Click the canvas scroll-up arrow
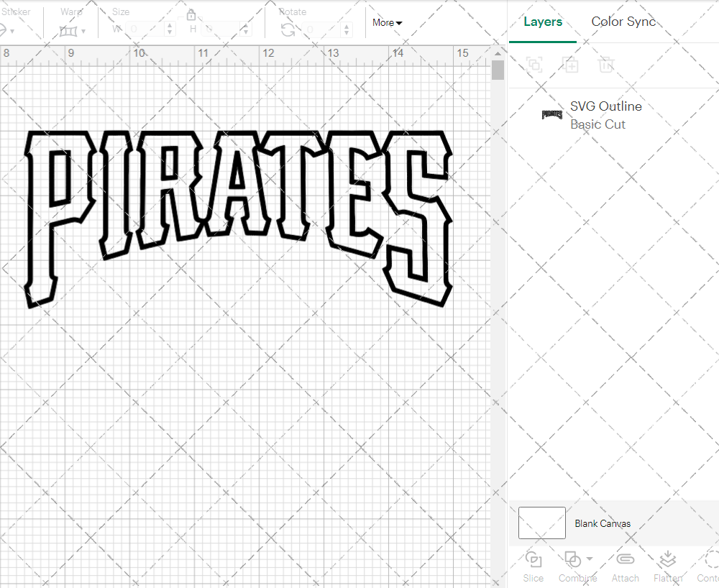Image resolution: width=719 pixels, height=588 pixels. click(x=498, y=54)
